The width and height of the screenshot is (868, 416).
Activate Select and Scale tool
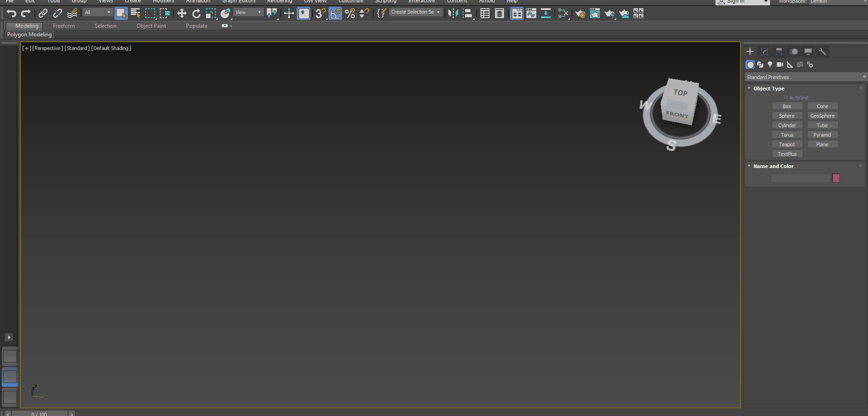(211, 13)
